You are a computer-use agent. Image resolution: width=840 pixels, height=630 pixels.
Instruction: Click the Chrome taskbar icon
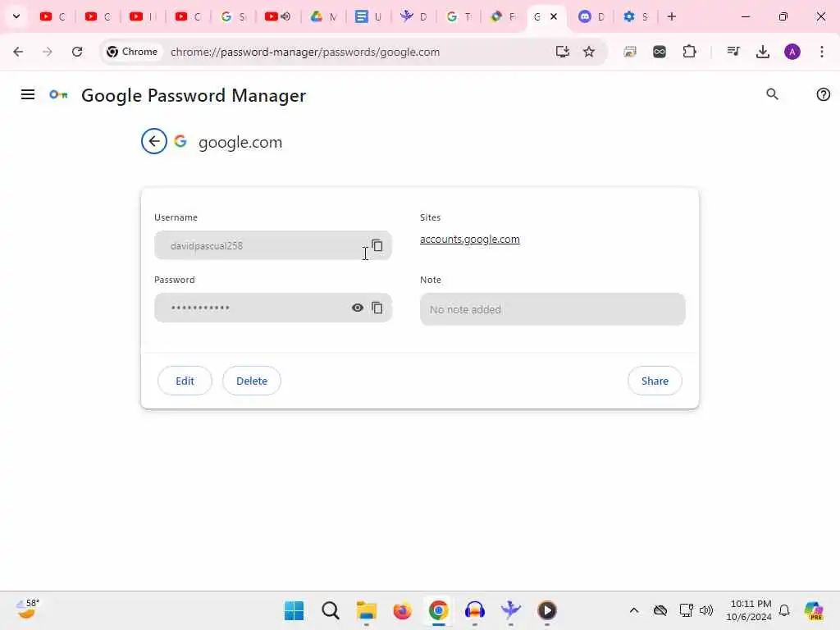tap(438, 610)
